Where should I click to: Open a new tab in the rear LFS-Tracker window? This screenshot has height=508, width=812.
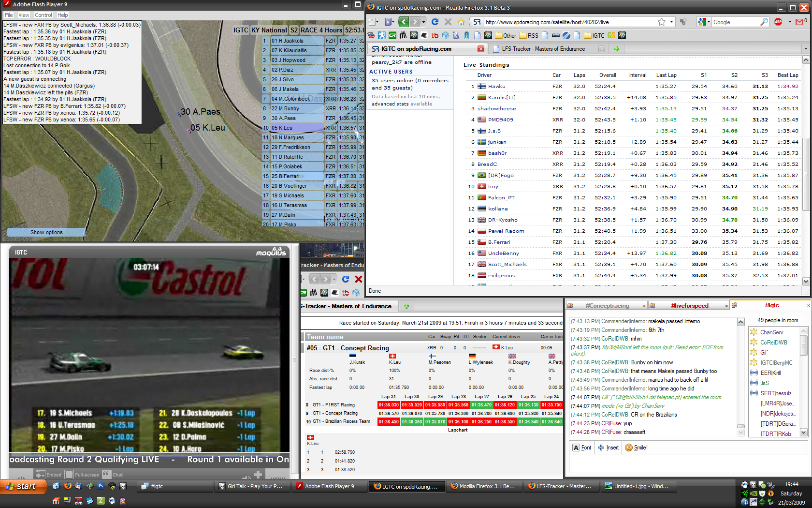coord(406,306)
